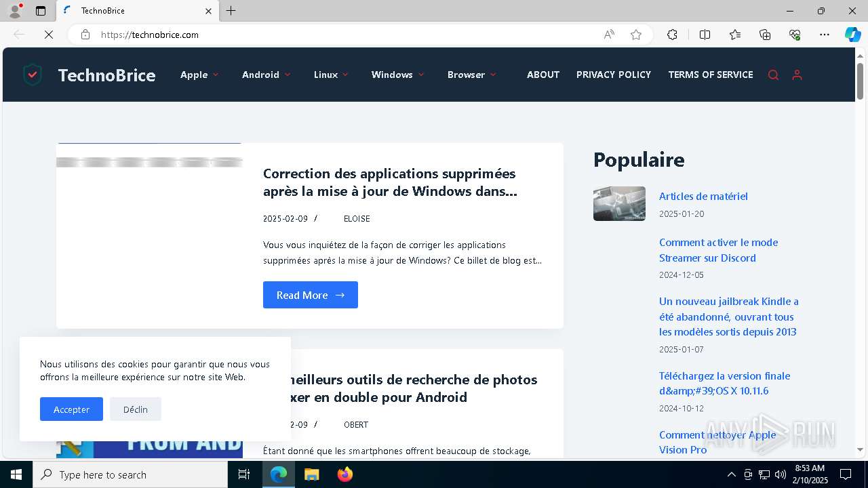
Task: Open 'Comment activer le mode Streamer sur Discord'
Action: click(x=718, y=250)
